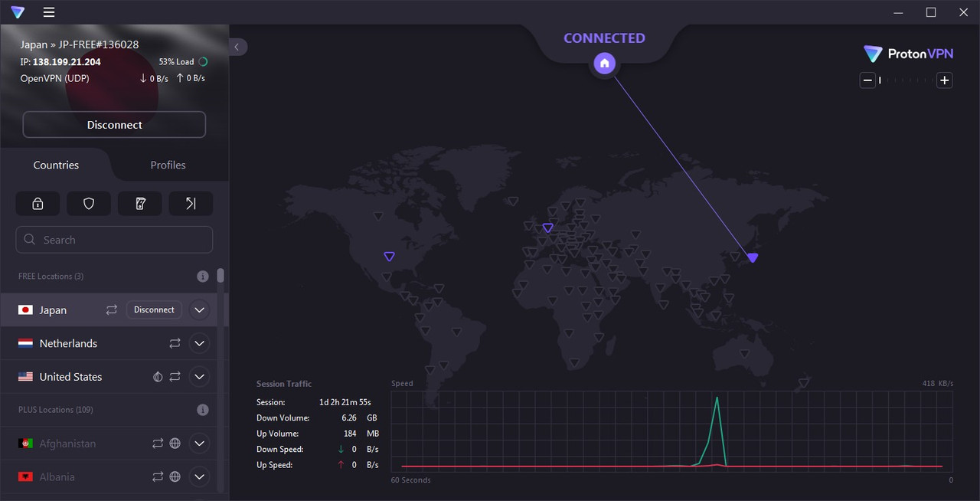Viewport: 980px width, 501px height.
Task: Click the P2P arrows icon for Albania
Action: click(x=158, y=476)
